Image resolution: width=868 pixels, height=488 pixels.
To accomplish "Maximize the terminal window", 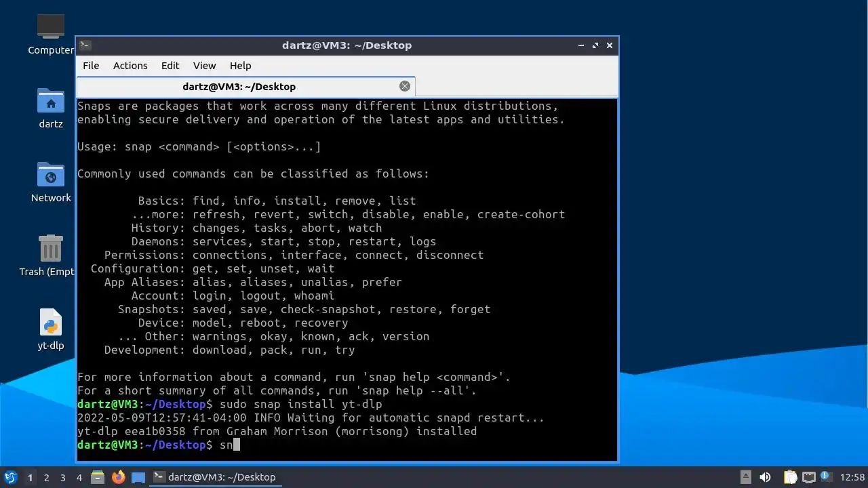I will 595,45.
